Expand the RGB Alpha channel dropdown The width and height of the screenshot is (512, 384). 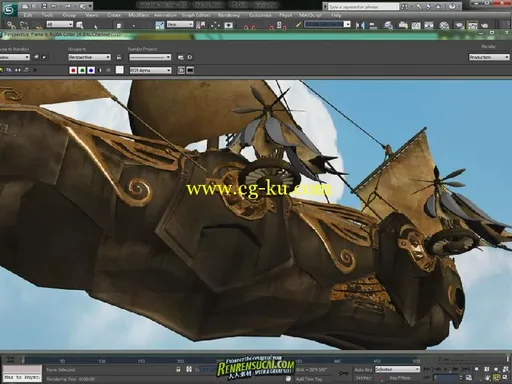click(151, 70)
